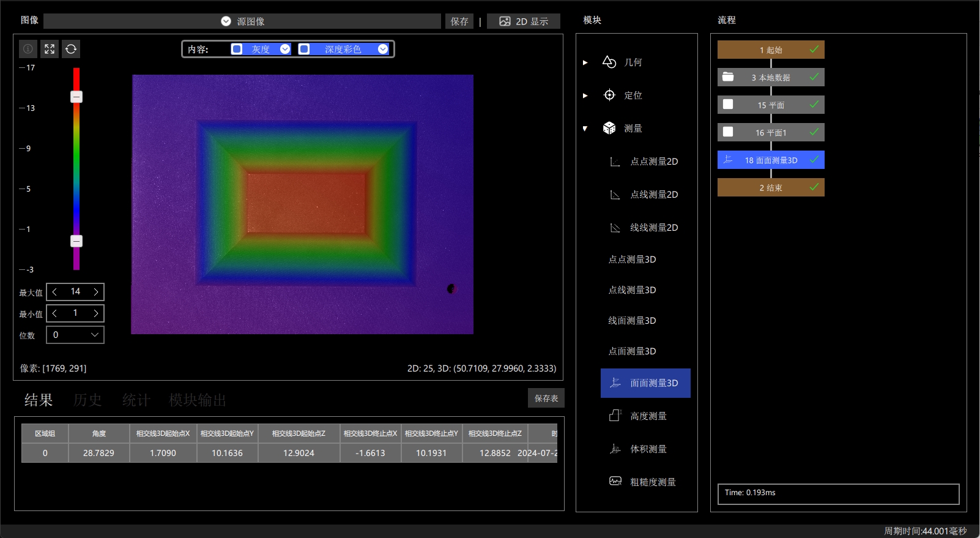This screenshot has height=538, width=980.
Task: Select 点点测量3D module
Action: 632,260
